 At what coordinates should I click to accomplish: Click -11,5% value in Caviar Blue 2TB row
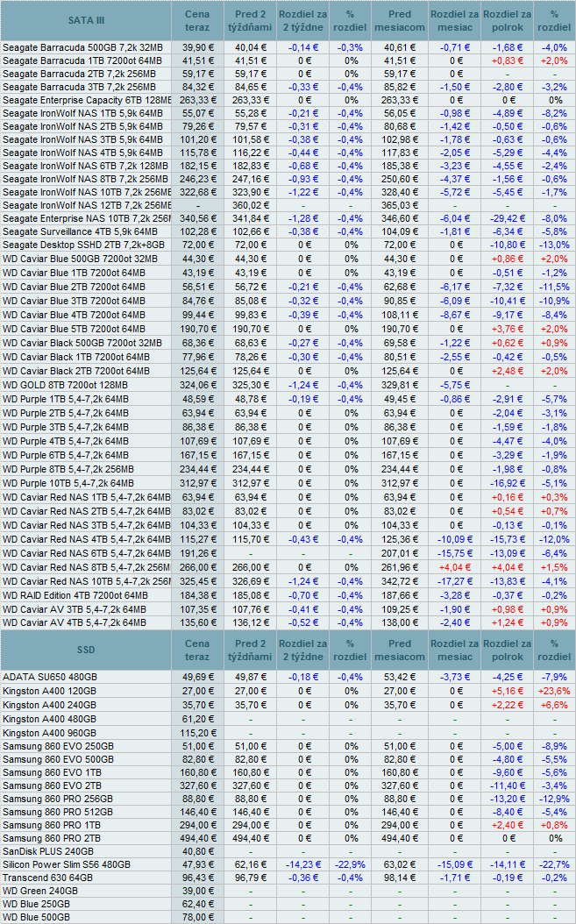coord(554,287)
